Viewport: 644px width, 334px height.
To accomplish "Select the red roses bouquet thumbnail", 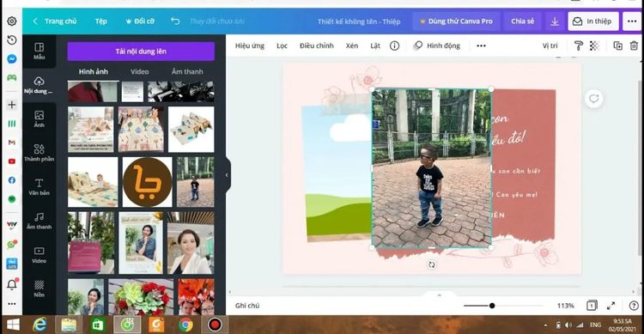I will pos(141,297).
